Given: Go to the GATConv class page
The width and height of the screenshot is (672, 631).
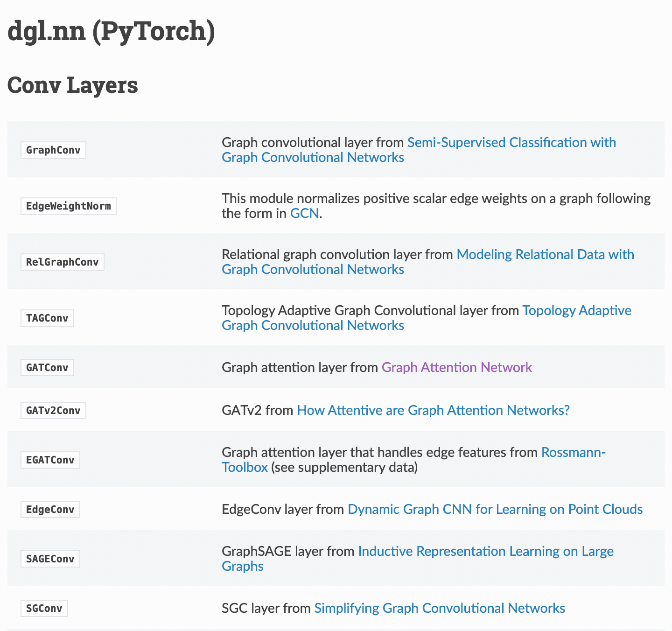Looking at the screenshot, I should (x=47, y=367).
